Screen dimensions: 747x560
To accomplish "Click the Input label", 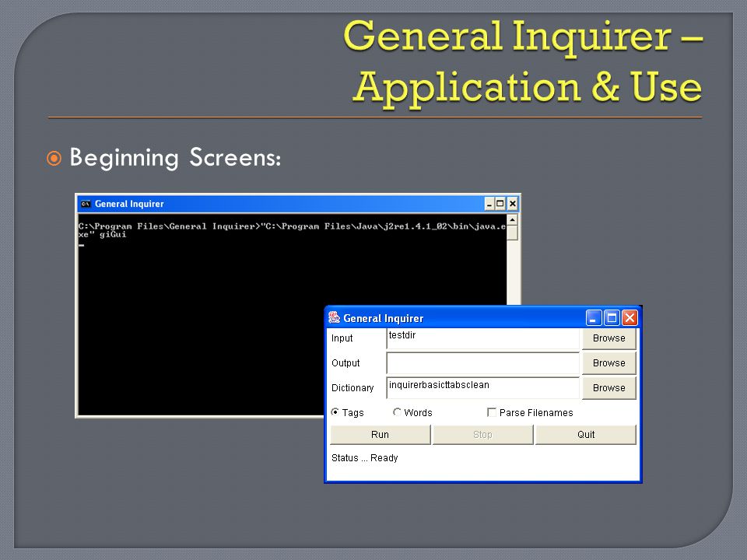I will pos(342,338).
